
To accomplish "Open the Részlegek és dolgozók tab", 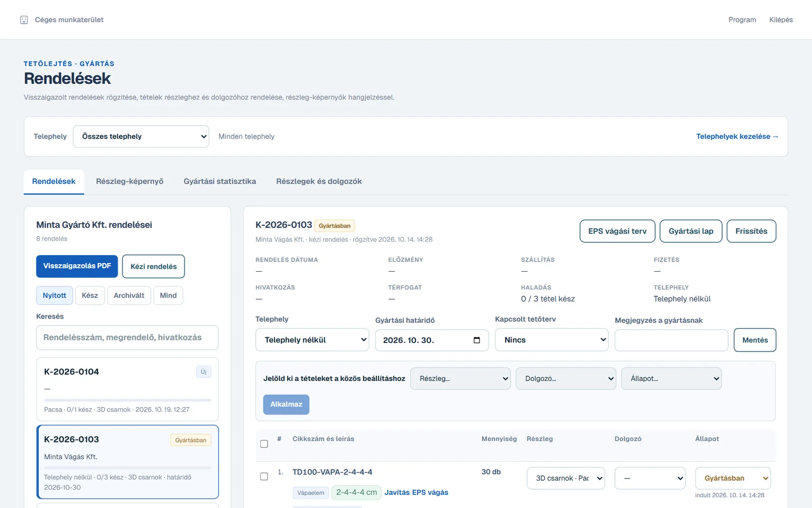I will [x=319, y=181].
